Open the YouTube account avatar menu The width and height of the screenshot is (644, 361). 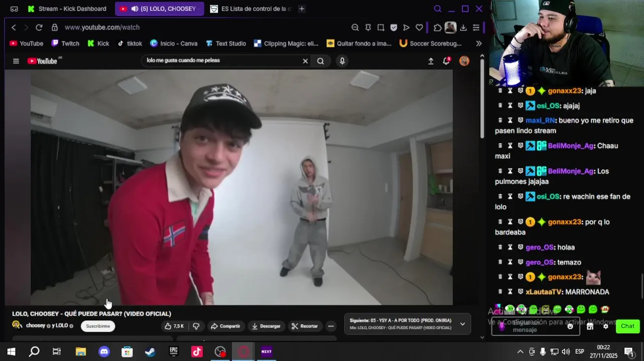tap(464, 61)
